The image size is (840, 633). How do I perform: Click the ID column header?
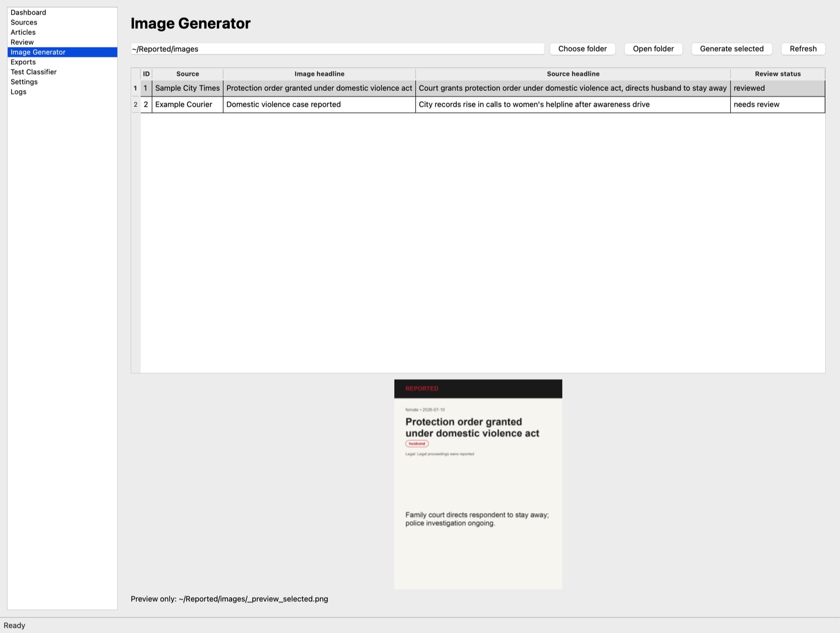(146, 74)
